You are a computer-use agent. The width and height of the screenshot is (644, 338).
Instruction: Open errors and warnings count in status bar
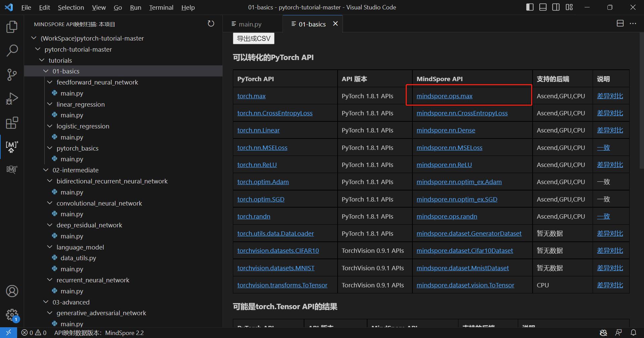[34, 333]
